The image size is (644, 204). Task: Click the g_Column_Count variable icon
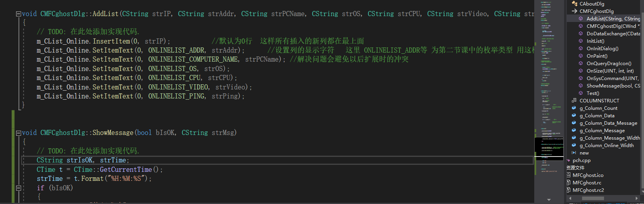pos(574,108)
